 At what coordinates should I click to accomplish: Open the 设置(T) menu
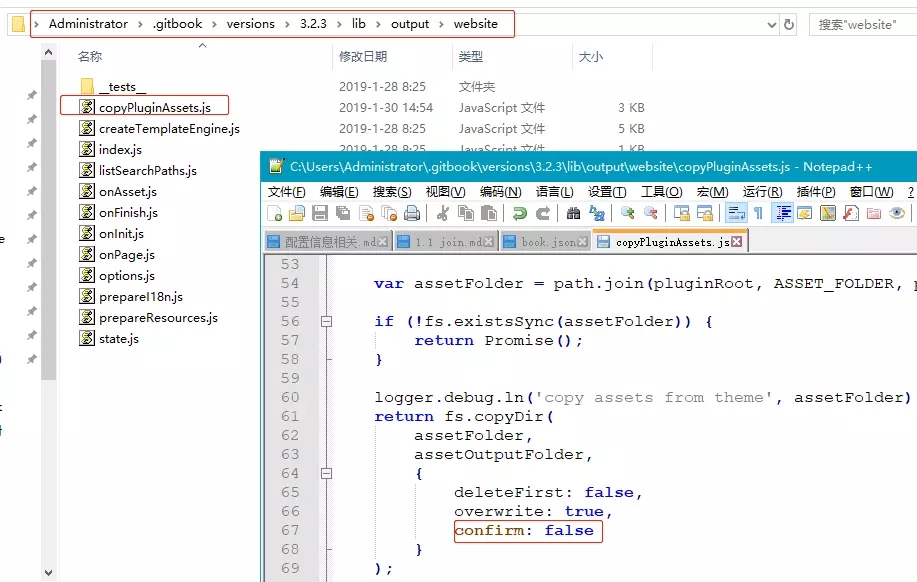[607, 192]
